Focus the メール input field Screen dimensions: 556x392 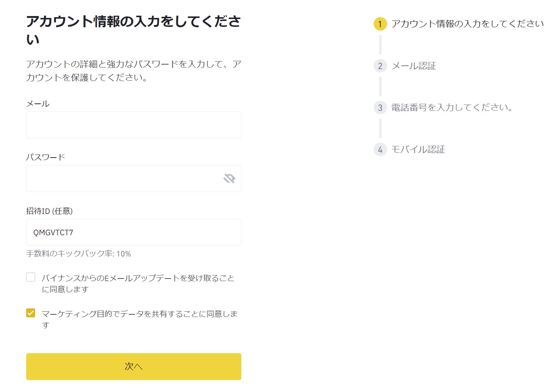[x=133, y=125]
